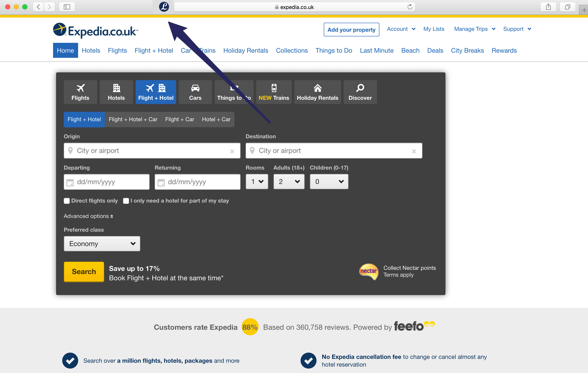The height and width of the screenshot is (373, 588).
Task: Click the Safari back arrow button
Action: 38,7
